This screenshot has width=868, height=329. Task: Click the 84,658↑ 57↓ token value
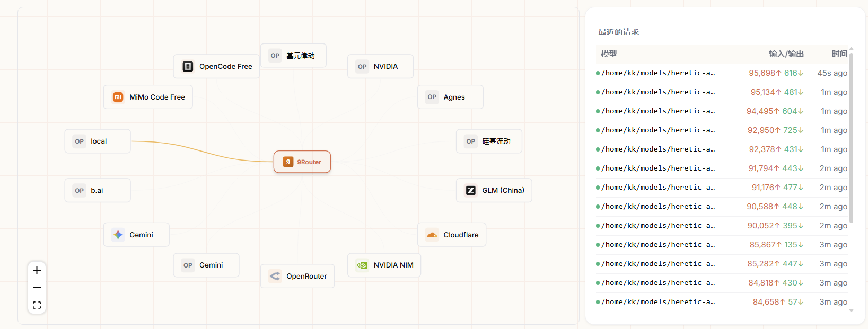point(778,302)
